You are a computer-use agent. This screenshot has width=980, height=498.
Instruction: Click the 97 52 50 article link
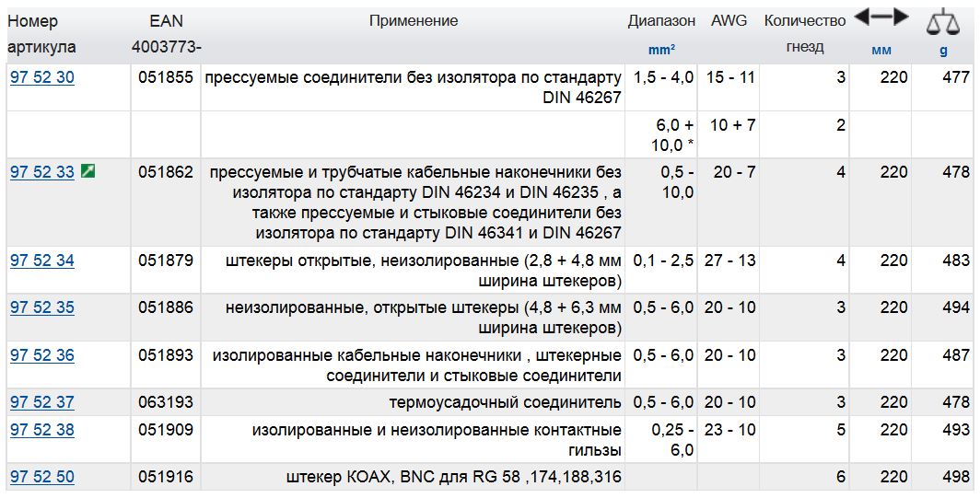click(x=42, y=477)
